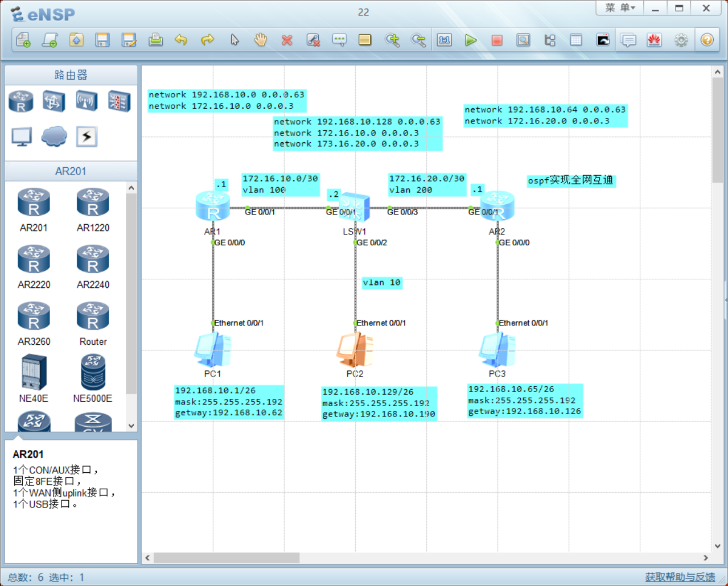Pick the NE5000E device model
728x586 pixels.
pyautogui.click(x=93, y=378)
